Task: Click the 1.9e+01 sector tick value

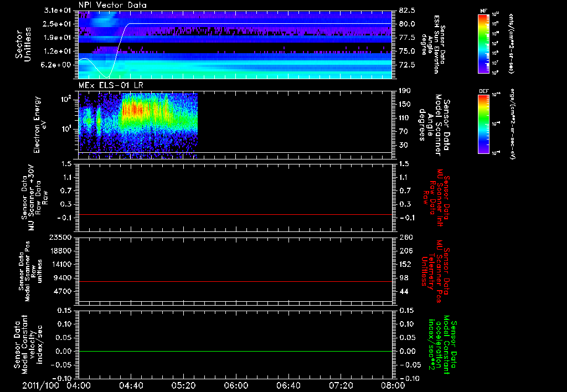Action: click(58, 38)
